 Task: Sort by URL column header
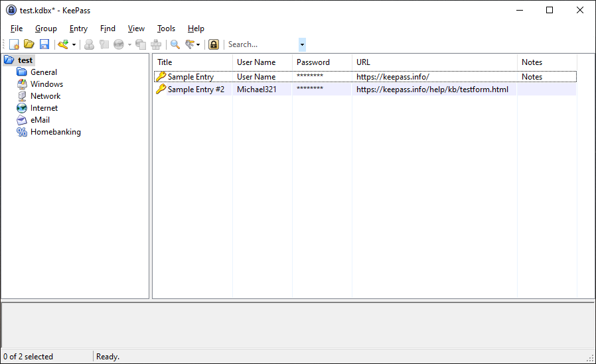pyautogui.click(x=435, y=62)
